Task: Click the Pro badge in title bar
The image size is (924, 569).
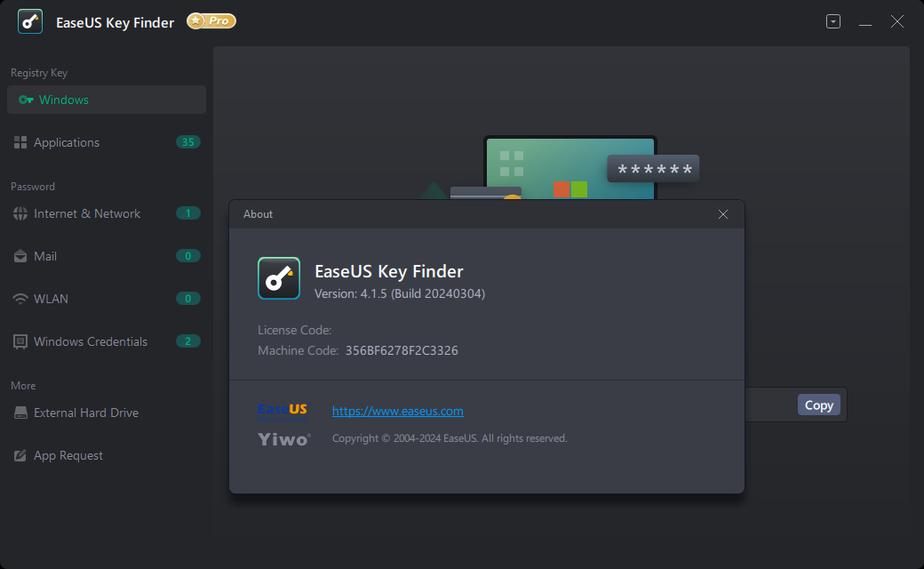Action: tap(211, 21)
